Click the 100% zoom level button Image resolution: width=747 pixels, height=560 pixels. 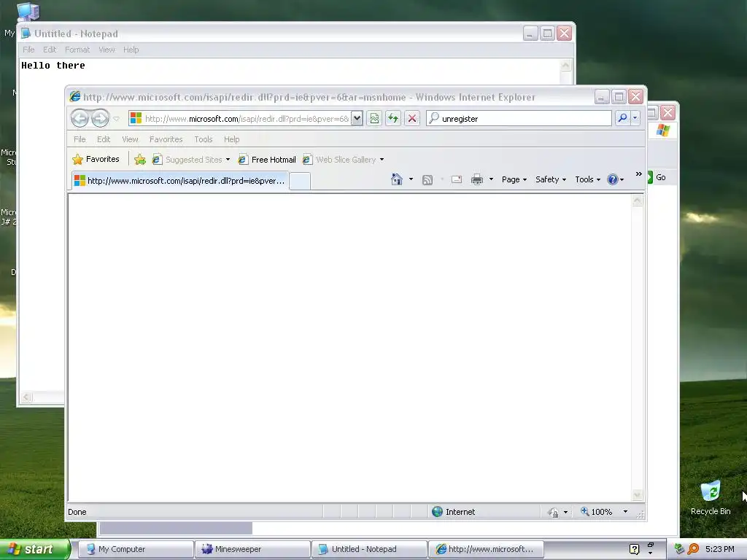(x=597, y=511)
